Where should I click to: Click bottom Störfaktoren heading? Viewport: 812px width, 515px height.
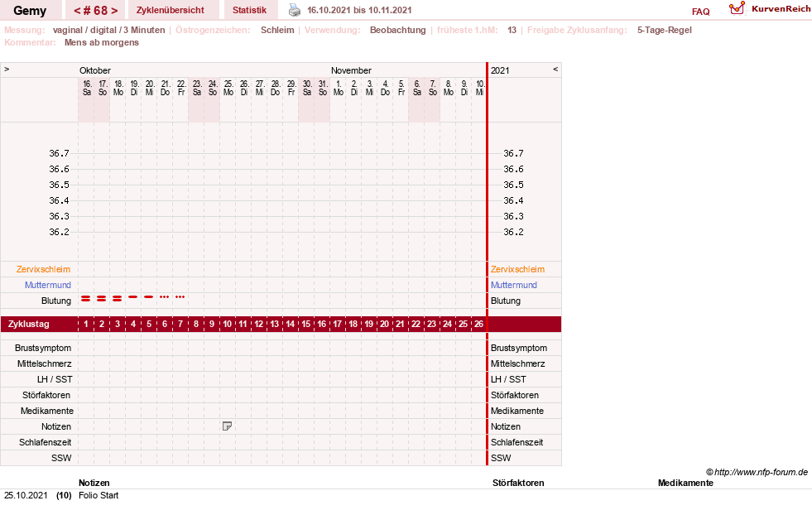click(518, 483)
